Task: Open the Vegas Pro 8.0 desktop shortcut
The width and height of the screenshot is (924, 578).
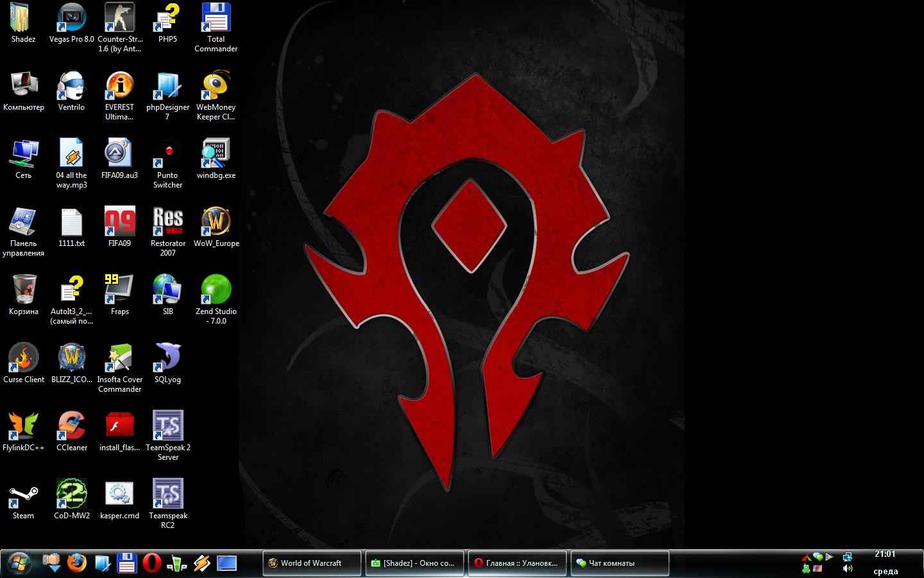Action: point(71,18)
